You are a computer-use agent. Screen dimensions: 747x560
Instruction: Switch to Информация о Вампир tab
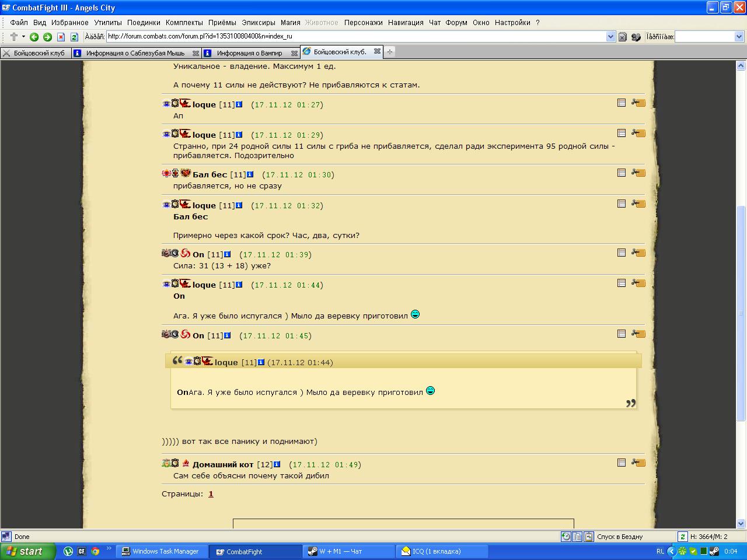point(250,53)
